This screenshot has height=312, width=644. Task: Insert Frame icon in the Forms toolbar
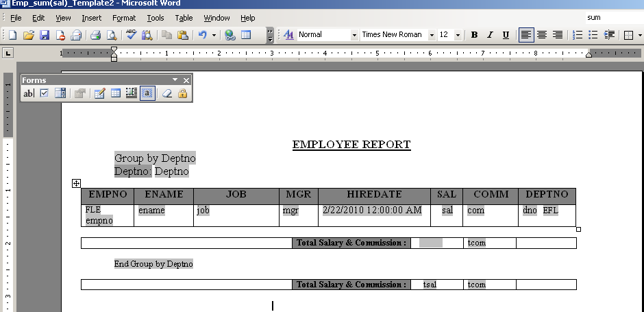[132, 93]
